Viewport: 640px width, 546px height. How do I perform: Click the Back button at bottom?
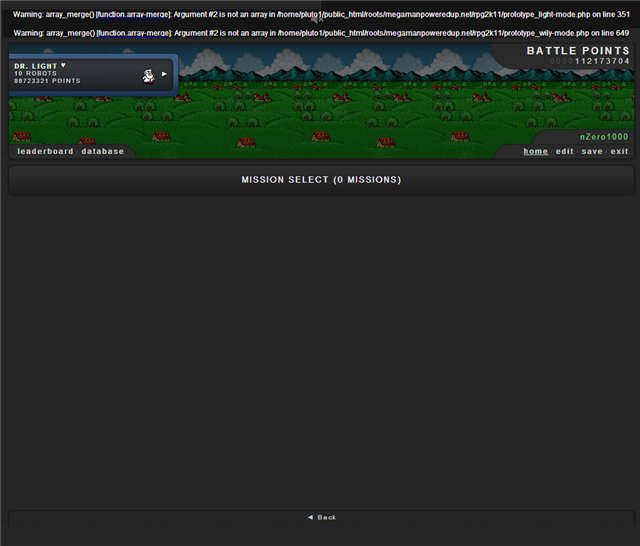tap(322, 517)
